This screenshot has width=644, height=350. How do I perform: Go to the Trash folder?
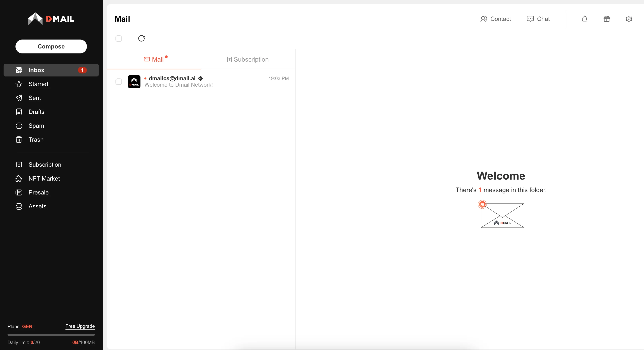(36, 140)
